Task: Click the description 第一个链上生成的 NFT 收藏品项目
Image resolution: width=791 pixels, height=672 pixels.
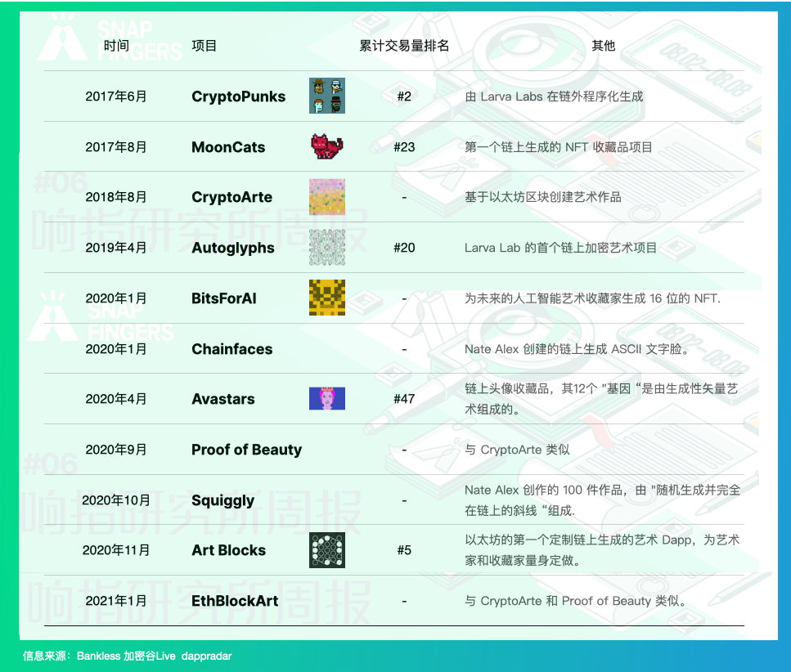Action: 559,146
